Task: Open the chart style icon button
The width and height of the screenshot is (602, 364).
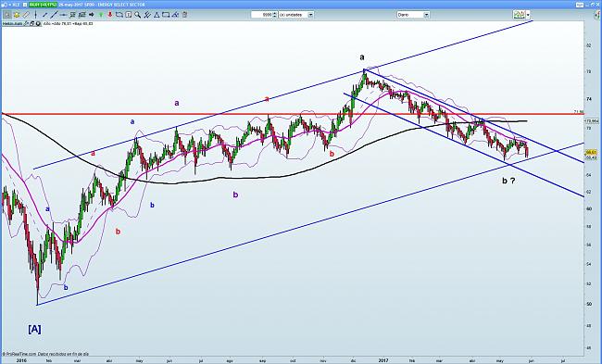Action: [x=520, y=15]
